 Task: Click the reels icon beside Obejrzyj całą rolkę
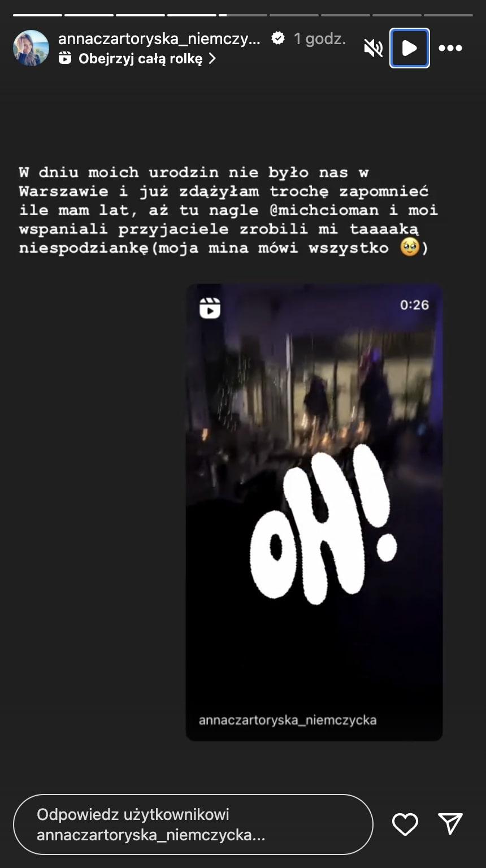pos(65,58)
